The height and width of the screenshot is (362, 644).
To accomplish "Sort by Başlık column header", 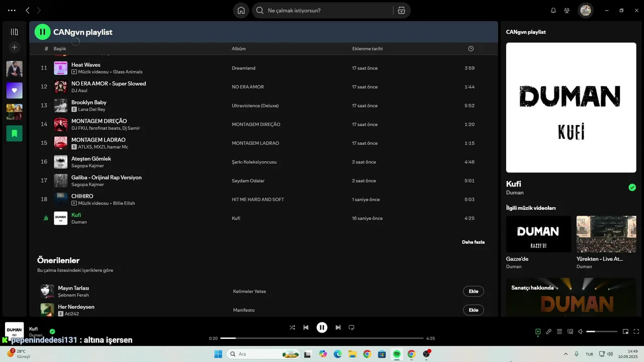I will (x=60, y=49).
